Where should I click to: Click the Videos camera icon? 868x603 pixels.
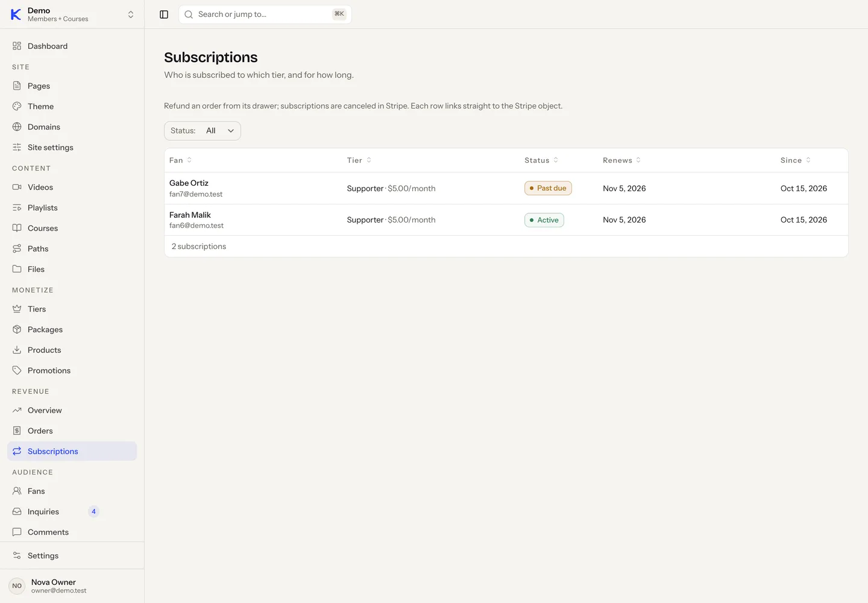coord(17,187)
